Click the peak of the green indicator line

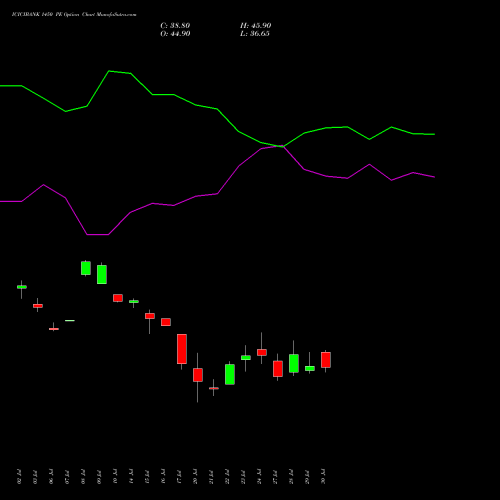pos(109,71)
